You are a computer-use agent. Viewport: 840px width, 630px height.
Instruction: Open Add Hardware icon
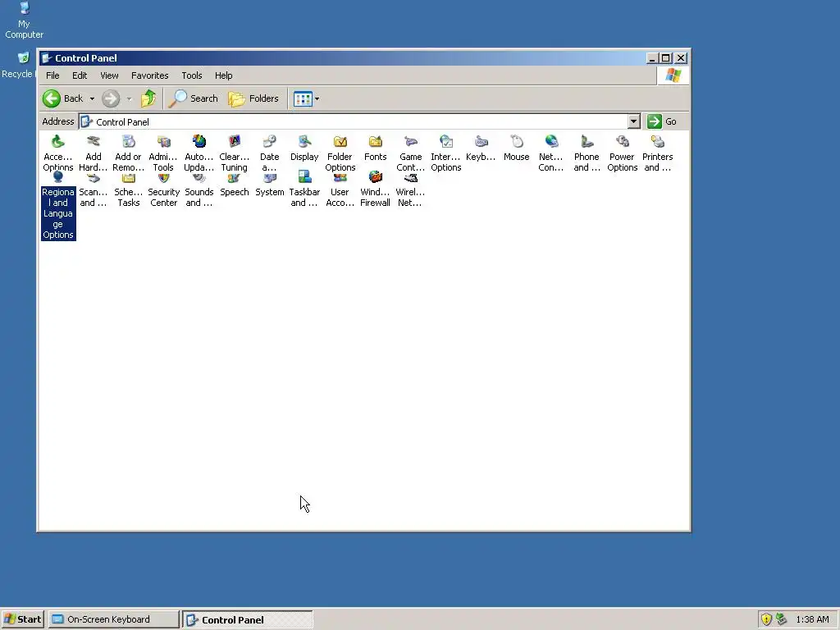click(94, 153)
